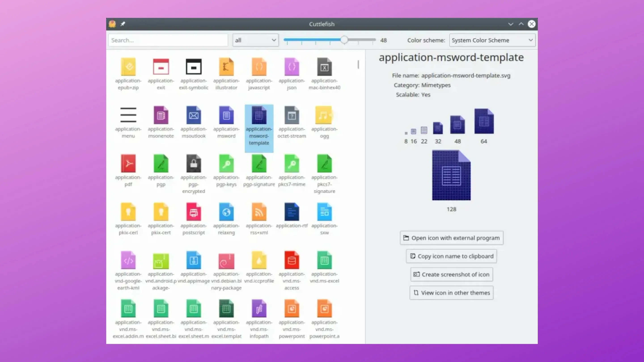
Task: Click the application-rtf icon
Action: coord(292,212)
